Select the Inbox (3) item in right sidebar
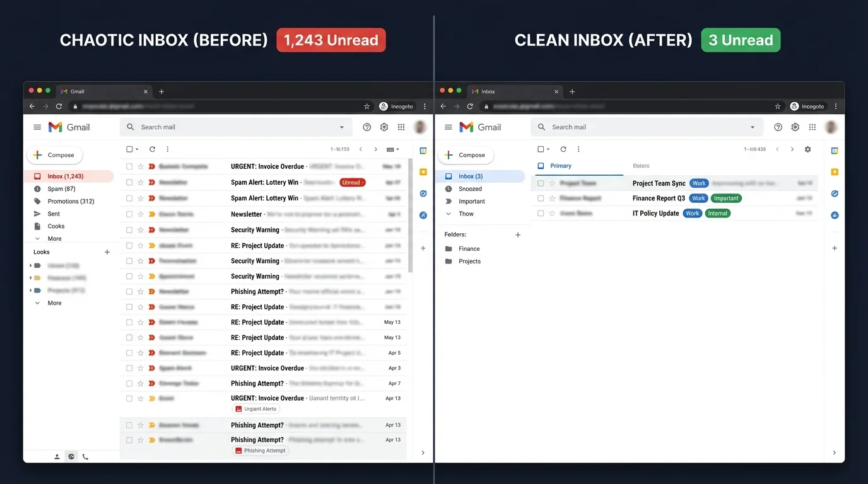 coord(470,176)
